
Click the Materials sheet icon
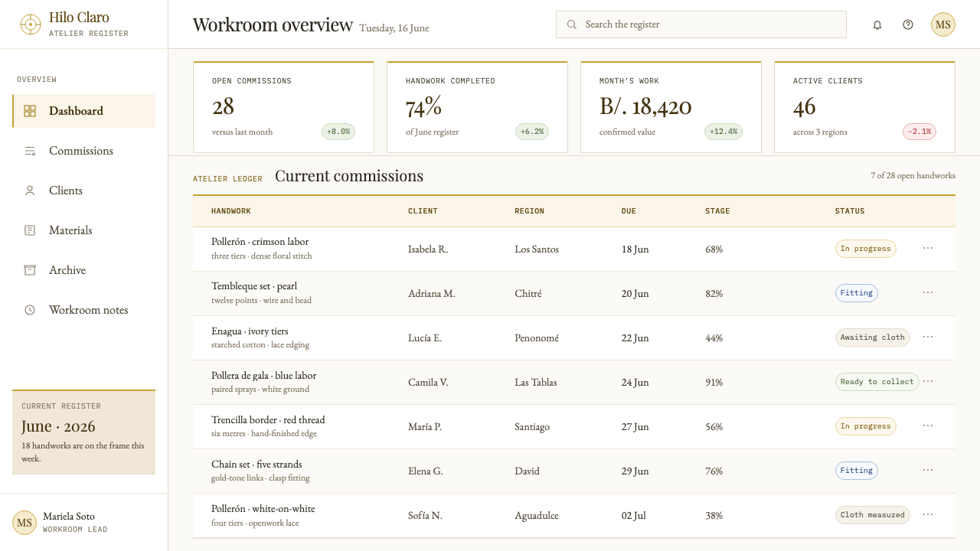click(x=30, y=230)
